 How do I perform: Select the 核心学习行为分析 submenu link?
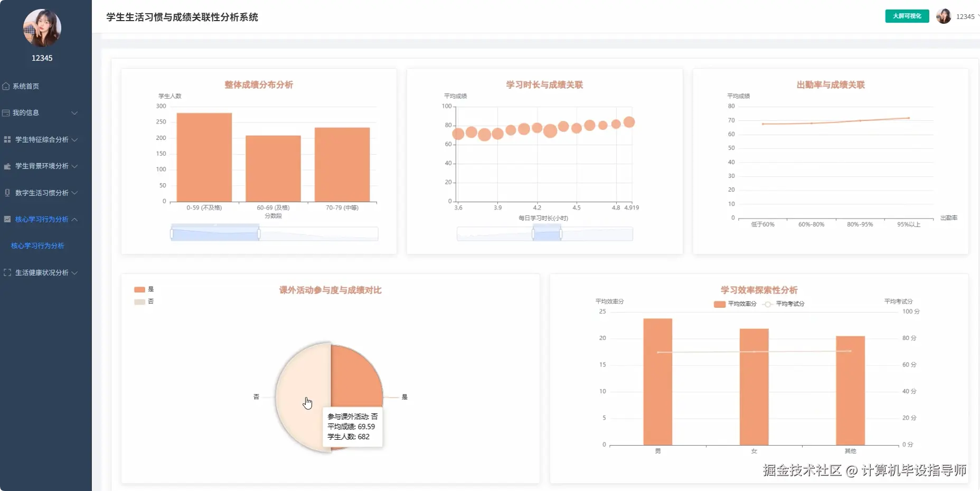(x=37, y=245)
